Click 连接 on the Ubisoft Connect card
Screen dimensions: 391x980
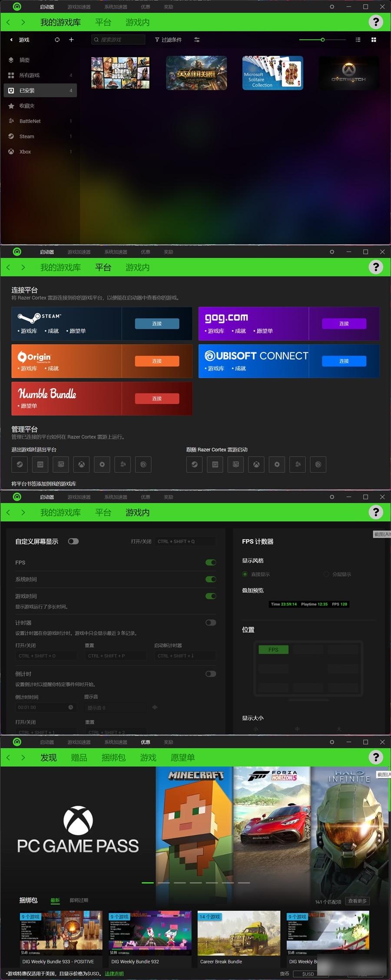(x=344, y=361)
